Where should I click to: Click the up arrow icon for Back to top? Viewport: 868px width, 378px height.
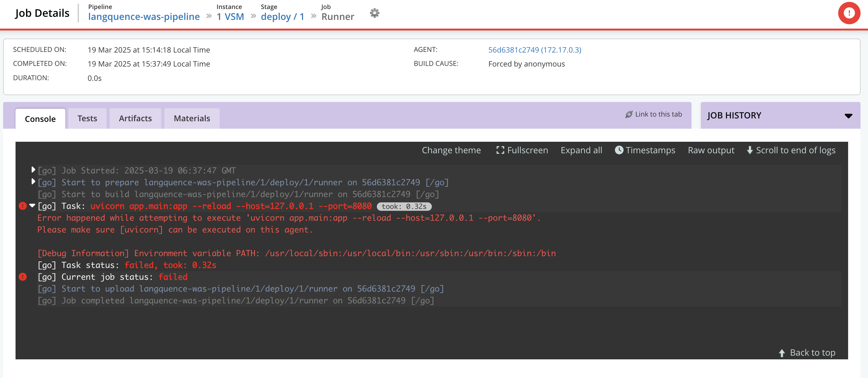coord(782,353)
